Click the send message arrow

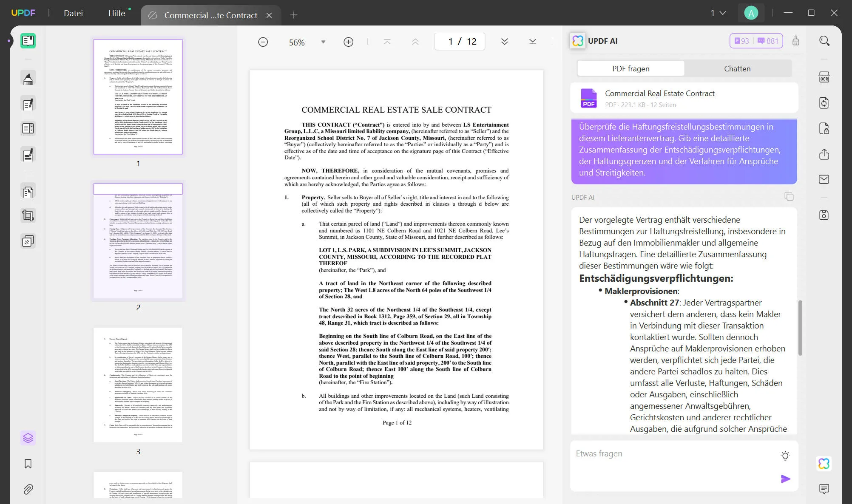point(785,479)
